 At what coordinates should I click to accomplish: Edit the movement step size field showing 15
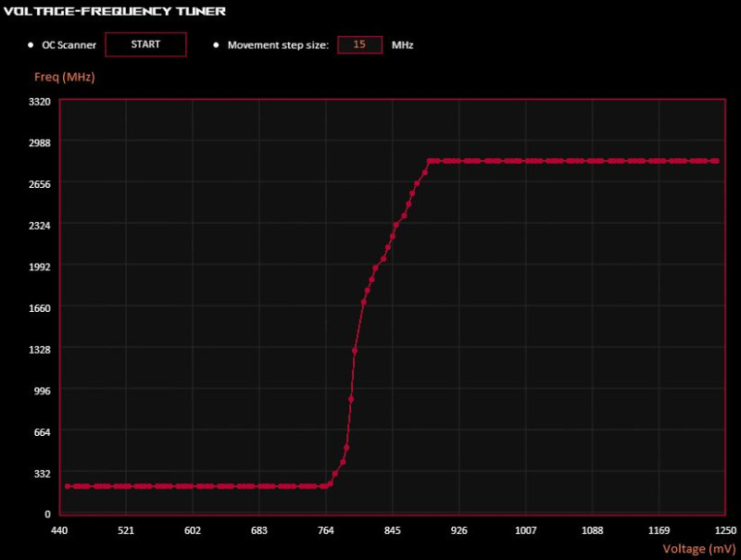359,44
